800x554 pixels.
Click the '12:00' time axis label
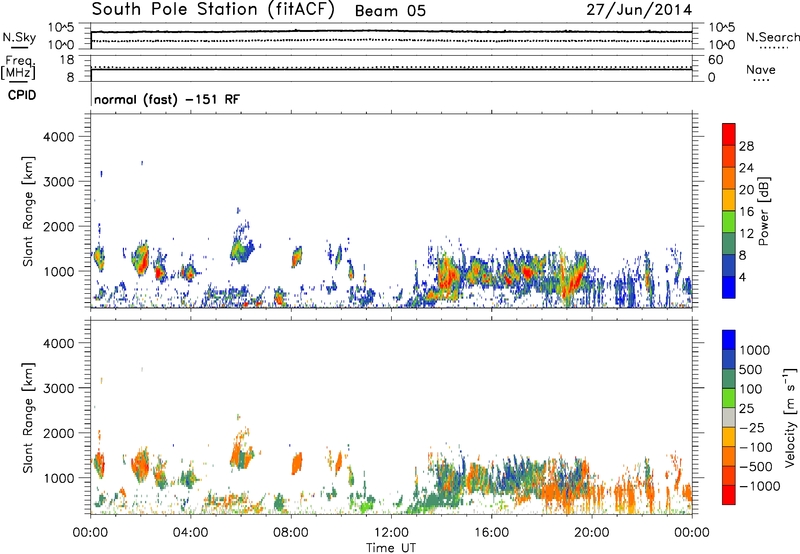[x=391, y=532]
